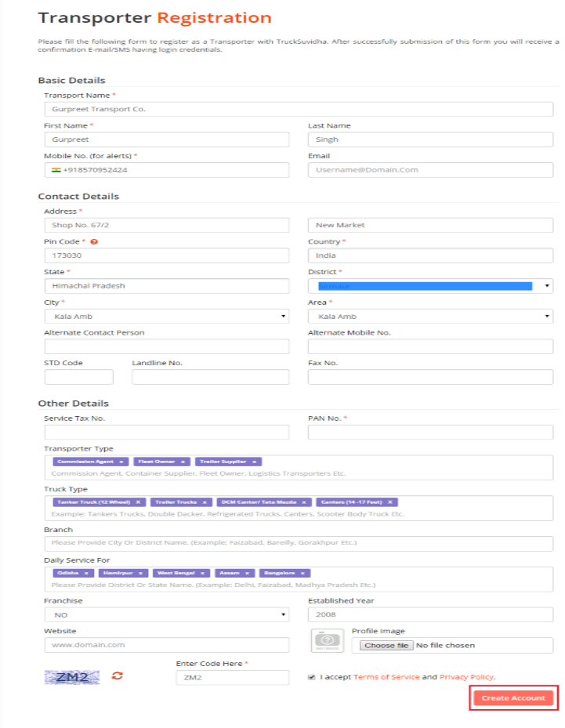The width and height of the screenshot is (565, 728).
Task: Remove the Tanker Truck (12 Wheel) tag
Action: pyautogui.click(x=138, y=502)
